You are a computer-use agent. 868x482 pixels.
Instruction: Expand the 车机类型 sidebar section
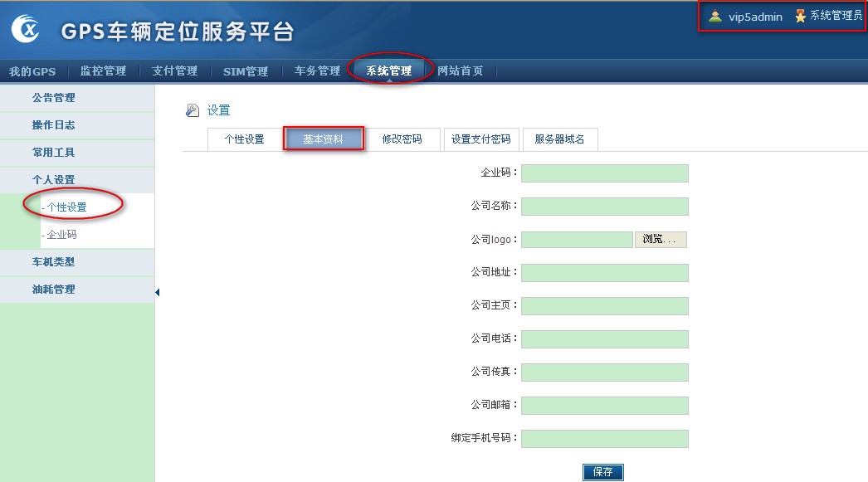coord(53,262)
